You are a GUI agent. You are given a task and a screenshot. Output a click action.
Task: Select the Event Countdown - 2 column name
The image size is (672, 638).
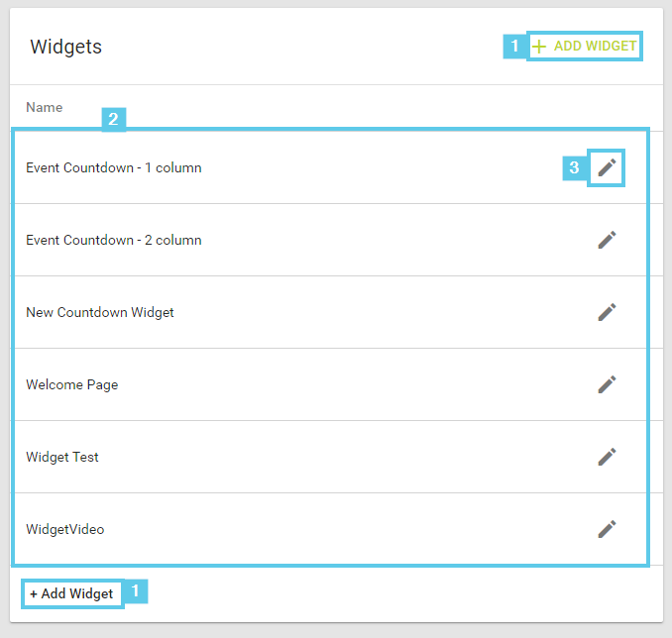114,240
